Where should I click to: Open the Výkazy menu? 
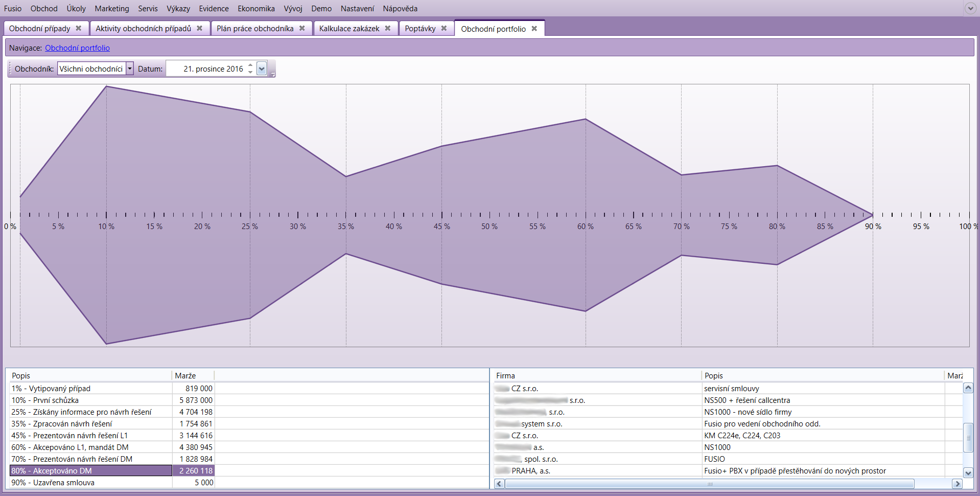point(178,9)
